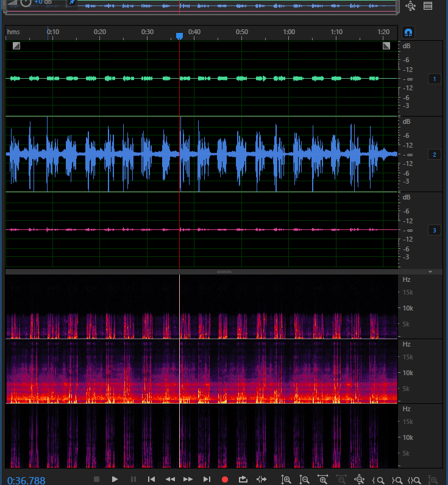448x485 pixels.
Task: Click the fade in handle on the waveform
Action: (x=16, y=46)
